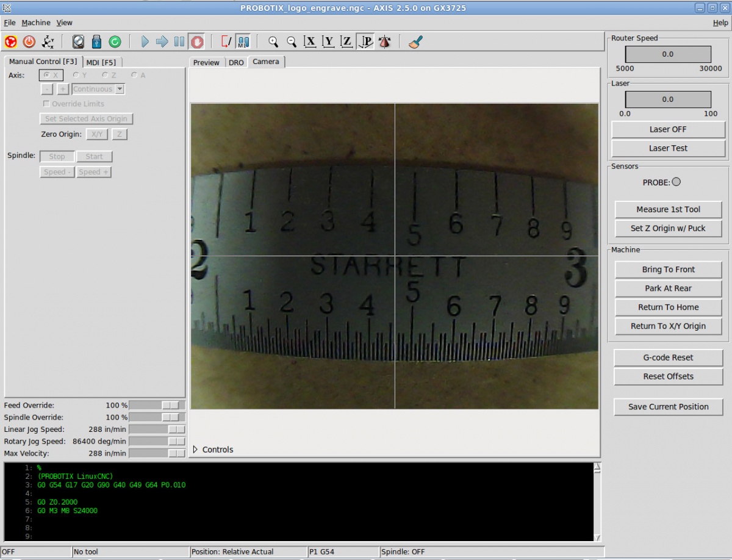Viewport: 732px width, 560px height.
Task: Toggle the Emergency Stop toolbar icon
Action: [x=11, y=41]
